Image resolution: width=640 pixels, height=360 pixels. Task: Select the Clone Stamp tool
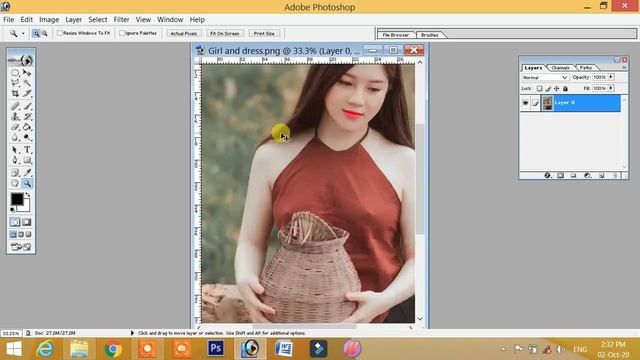(15, 116)
